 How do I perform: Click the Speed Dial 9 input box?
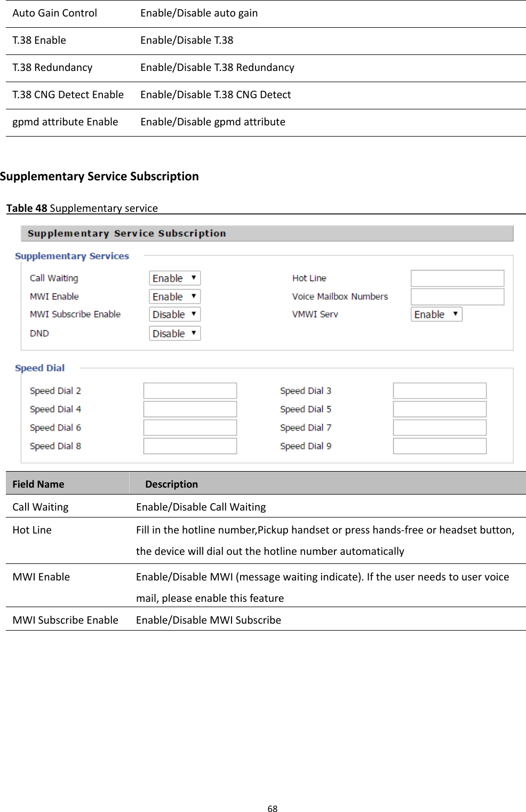(439, 445)
